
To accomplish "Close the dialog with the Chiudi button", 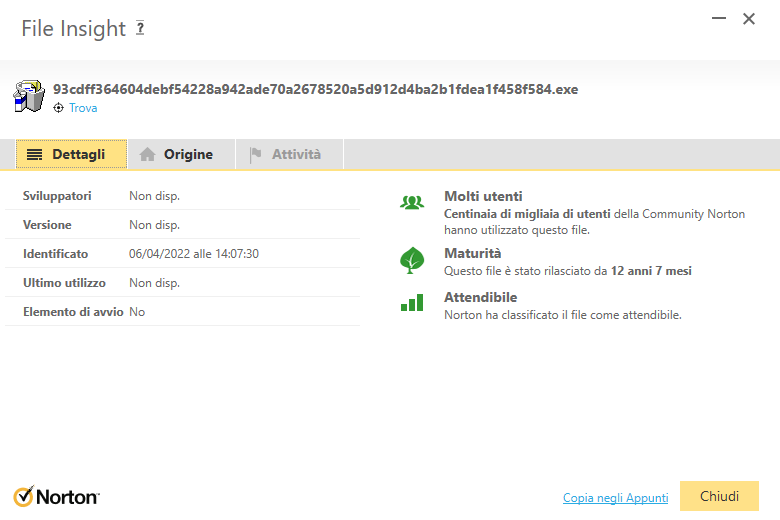I will [719, 496].
